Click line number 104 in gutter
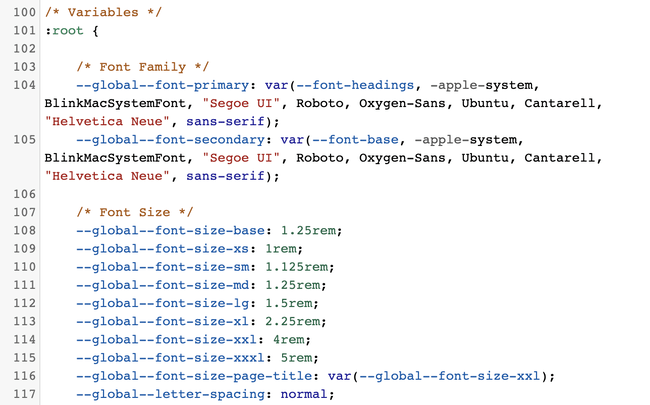 pyautogui.click(x=24, y=85)
